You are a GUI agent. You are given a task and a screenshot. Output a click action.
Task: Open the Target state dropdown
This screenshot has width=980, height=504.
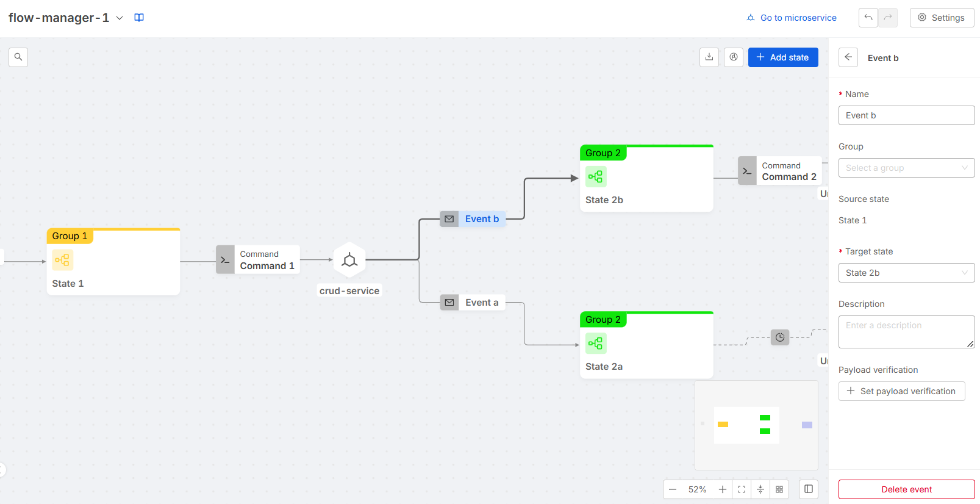pos(906,273)
